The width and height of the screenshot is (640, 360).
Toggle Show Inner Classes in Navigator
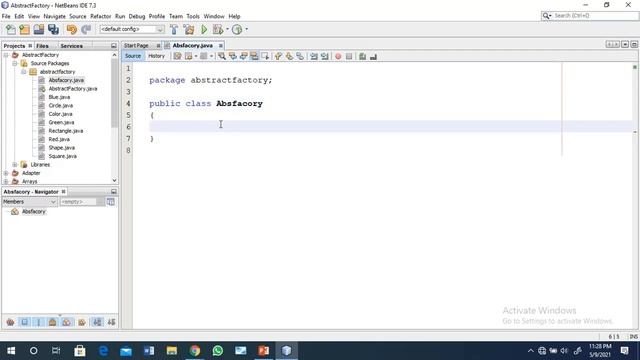pos(67,322)
